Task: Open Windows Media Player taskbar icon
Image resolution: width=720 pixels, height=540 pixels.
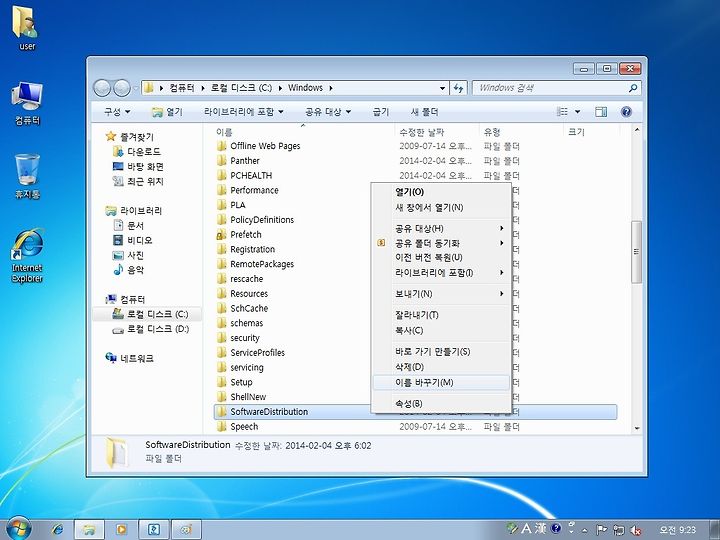Action: pyautogui.click(x=122, y=529)
